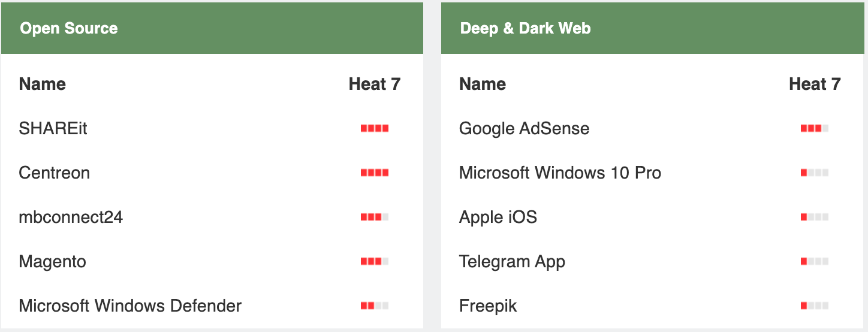Click the Apple iOS heat indicator
Screen dimensions: 868x332
click(815, 217)
